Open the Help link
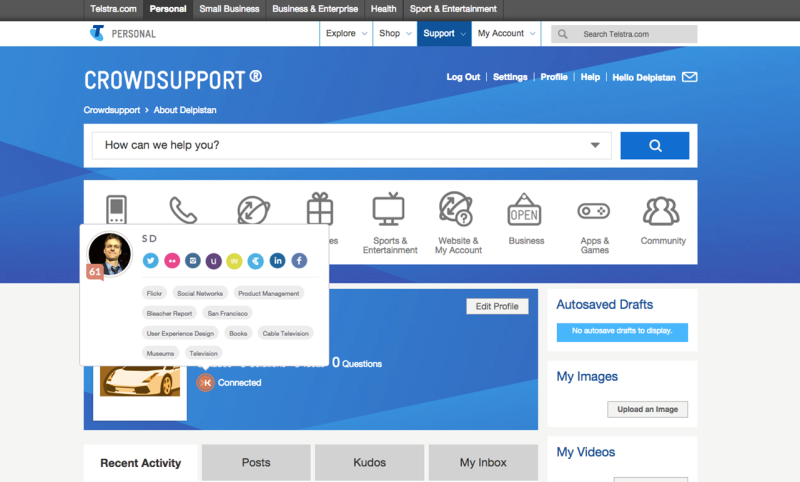Viewport: 800px width, 482px height. click(590, 77)
